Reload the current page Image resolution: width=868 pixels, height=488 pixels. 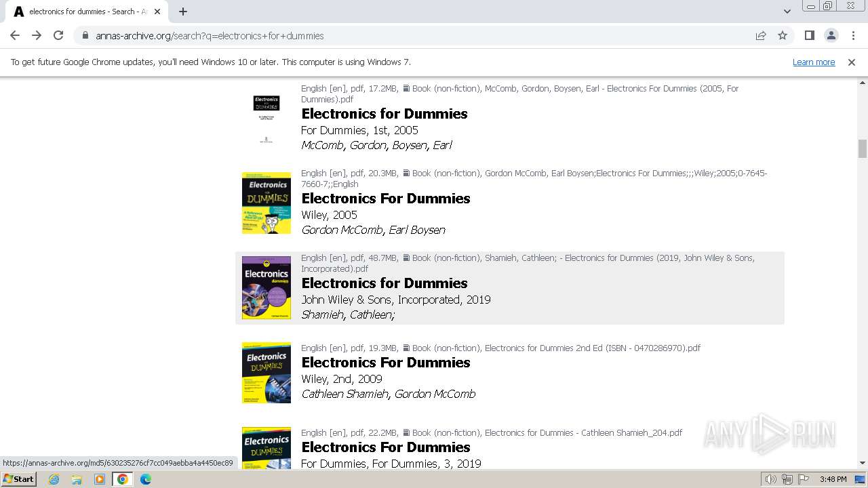(x=58, y=35)
